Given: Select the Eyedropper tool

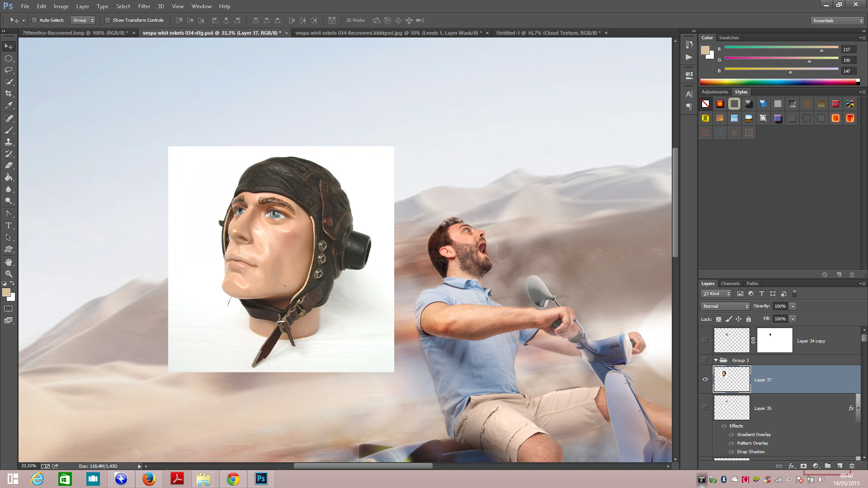Looking at the screenshot, I should pos(9,106).
